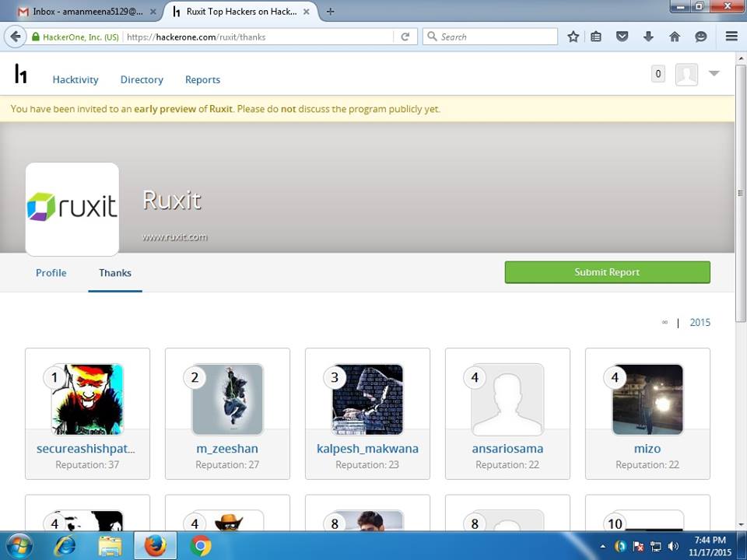The image size is (747, 560).
Task: Reload the page with the refresh icon
Action: tap(405, 37)
